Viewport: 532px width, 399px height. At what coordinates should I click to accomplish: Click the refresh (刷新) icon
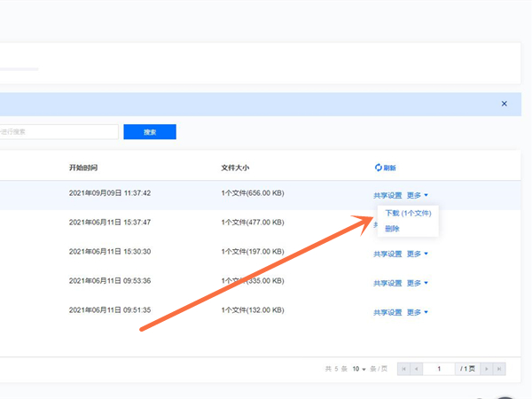pos(379,167)
